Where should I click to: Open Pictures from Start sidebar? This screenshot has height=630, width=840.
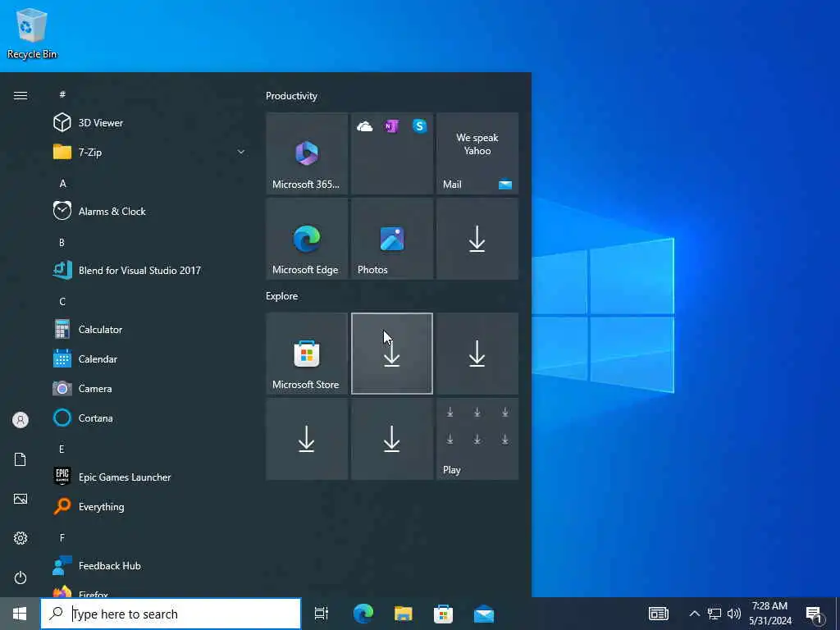[x=21, y=500]
